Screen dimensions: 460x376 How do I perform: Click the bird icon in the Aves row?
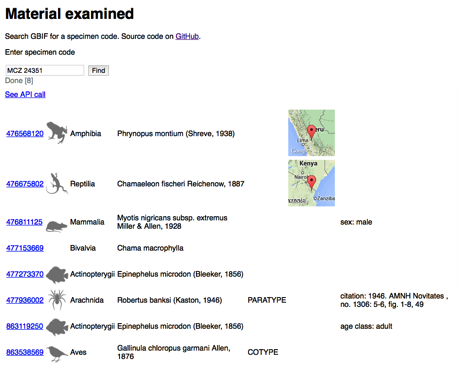pos(57,354)
